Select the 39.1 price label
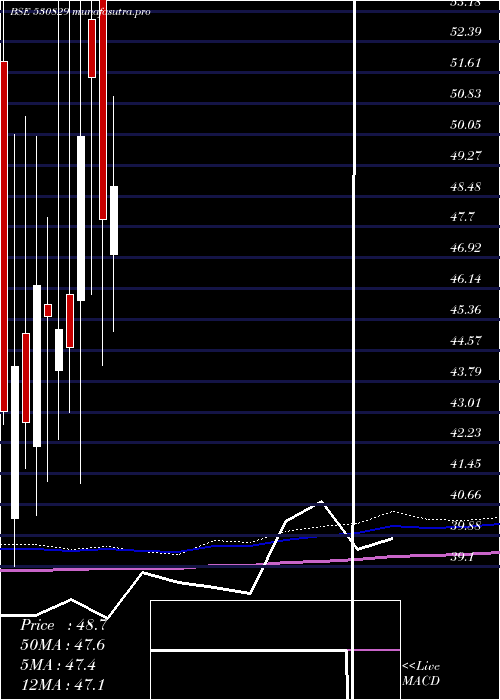Screen dimensions: 500x700 click(x=462, y=557)
